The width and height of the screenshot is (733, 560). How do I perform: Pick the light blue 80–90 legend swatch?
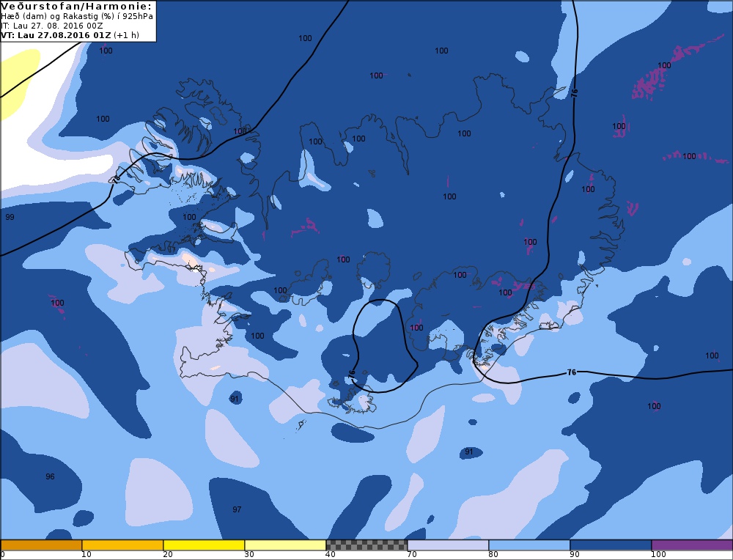pos(529,545)
